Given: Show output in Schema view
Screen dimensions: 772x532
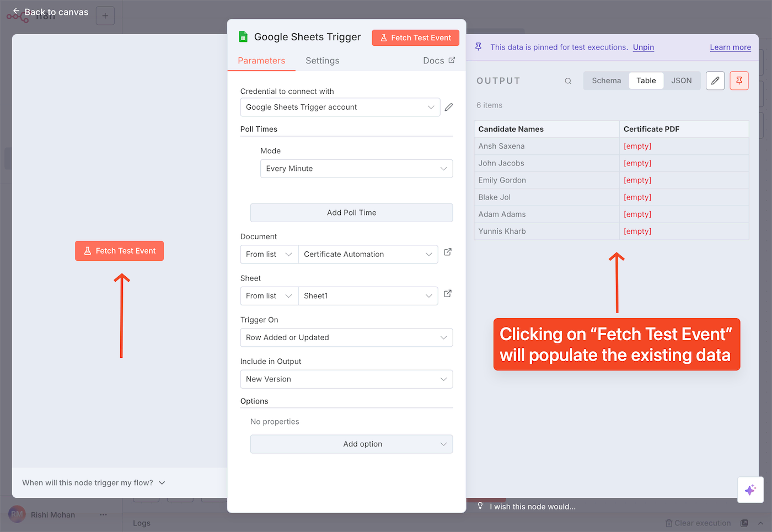Looking at the screenshot, I should 607,80.
